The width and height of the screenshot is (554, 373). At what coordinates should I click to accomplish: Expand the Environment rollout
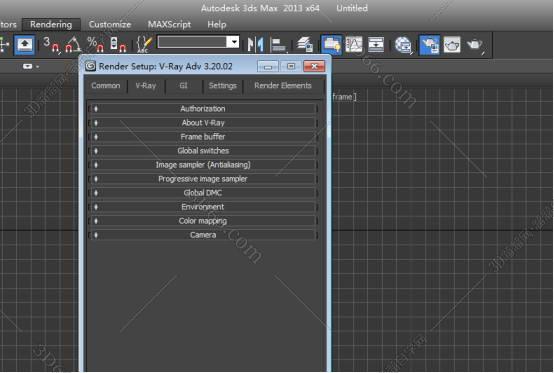203,207
